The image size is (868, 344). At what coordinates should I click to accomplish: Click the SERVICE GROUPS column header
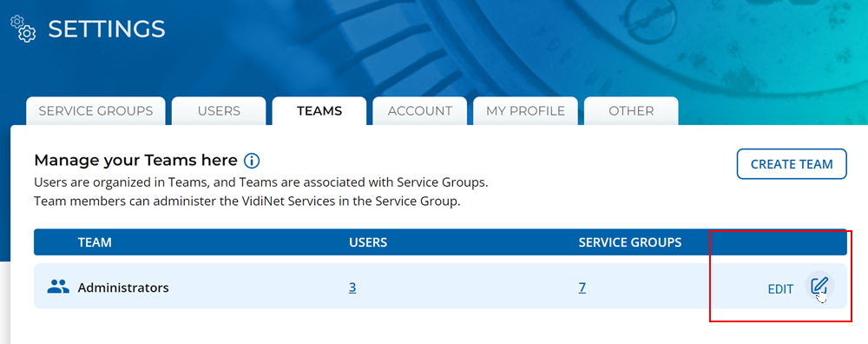(x=630, y=242)
